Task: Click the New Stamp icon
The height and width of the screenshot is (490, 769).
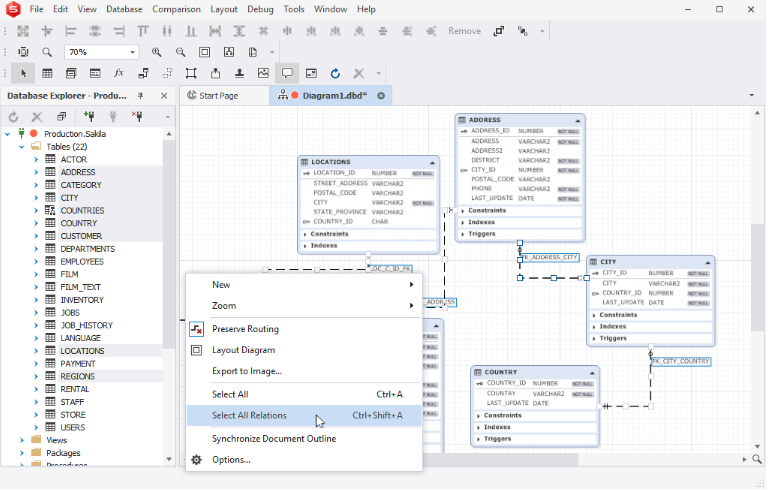Action: pos(239,74)
